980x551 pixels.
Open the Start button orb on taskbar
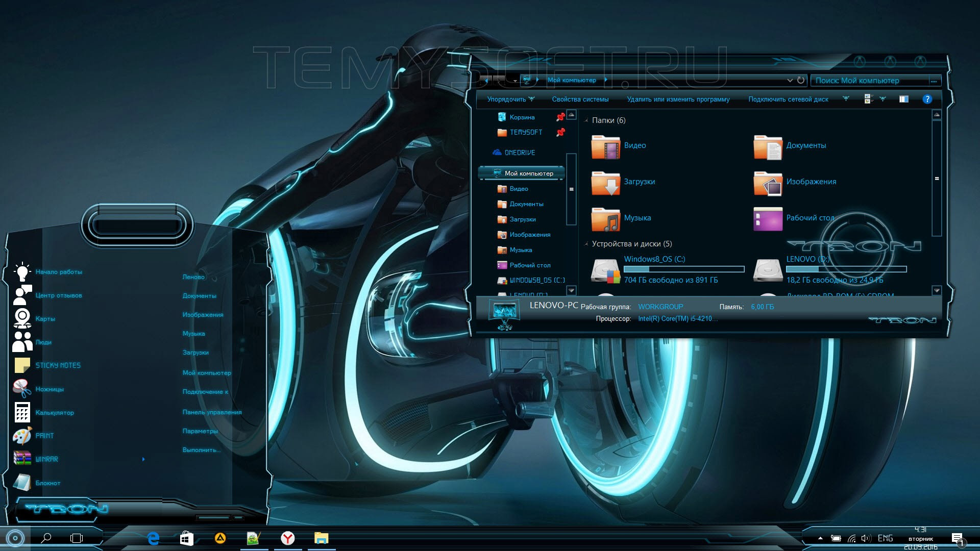coord(15,538)
